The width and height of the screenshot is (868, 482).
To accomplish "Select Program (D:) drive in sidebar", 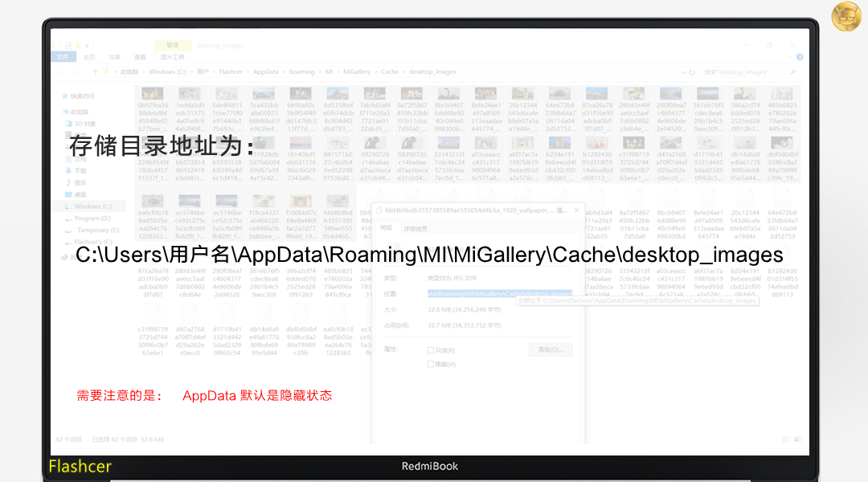I will (88, 219).
